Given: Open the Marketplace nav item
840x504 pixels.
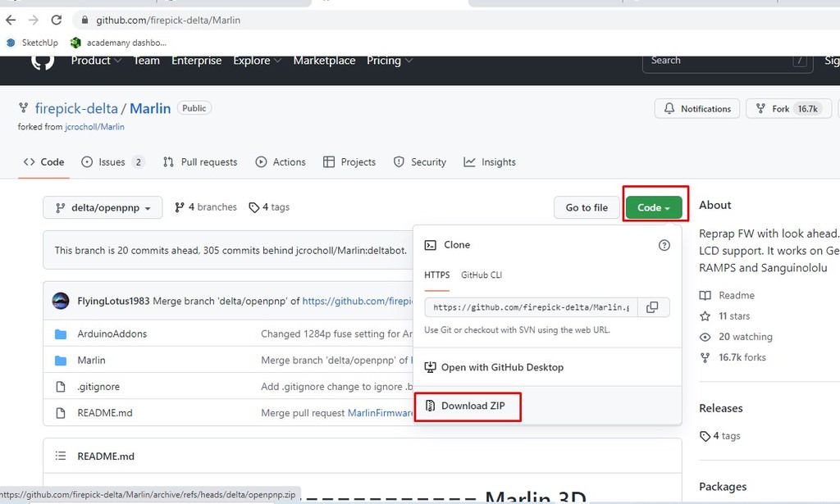Looking at the screenshot, I should (324, 61).
